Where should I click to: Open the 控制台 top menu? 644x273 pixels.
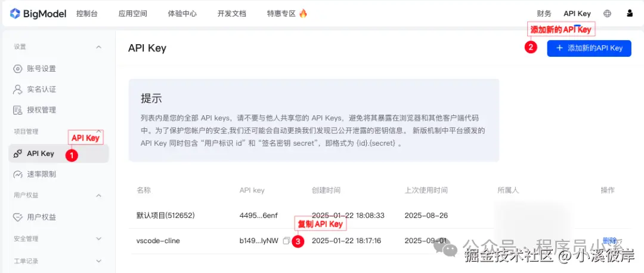pos(87,13)
